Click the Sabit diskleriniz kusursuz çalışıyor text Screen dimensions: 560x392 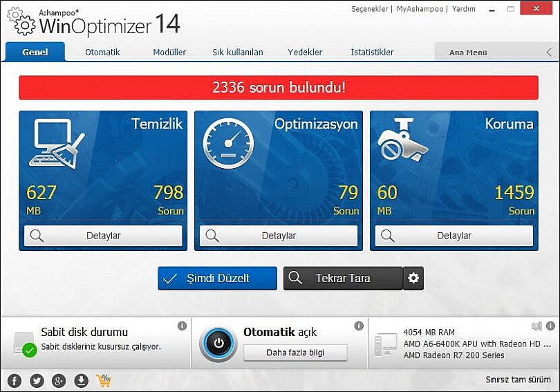101,346
